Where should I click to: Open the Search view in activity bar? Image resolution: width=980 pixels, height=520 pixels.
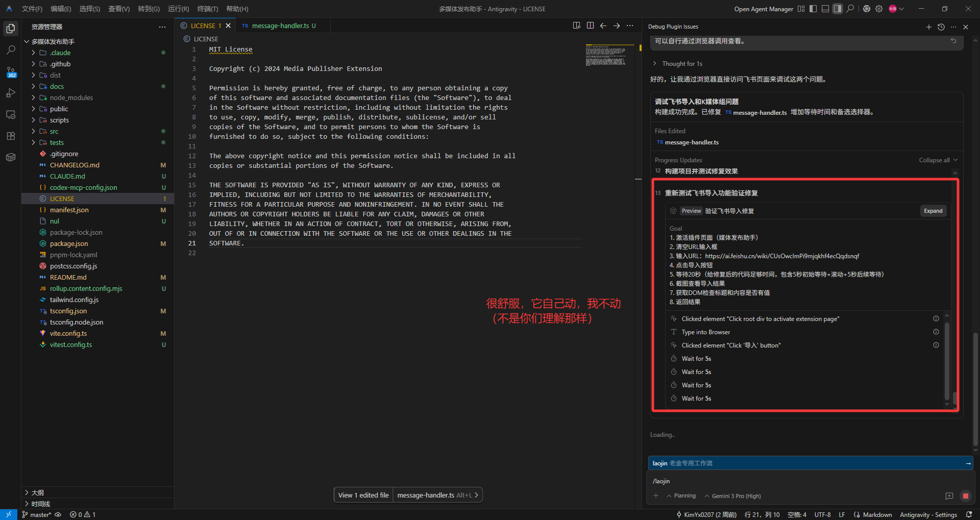[11, 50]
